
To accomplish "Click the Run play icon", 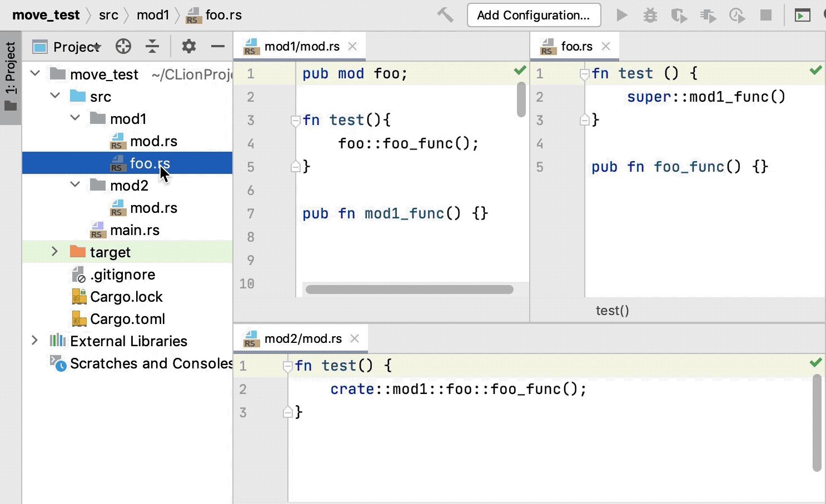I will click(x=622, y=15).
